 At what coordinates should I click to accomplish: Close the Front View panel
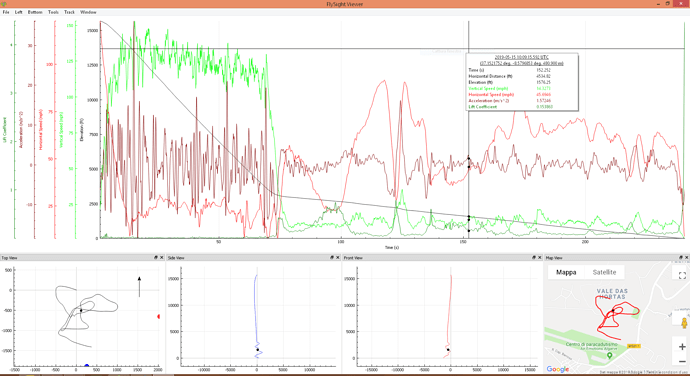tap(540, 258)
